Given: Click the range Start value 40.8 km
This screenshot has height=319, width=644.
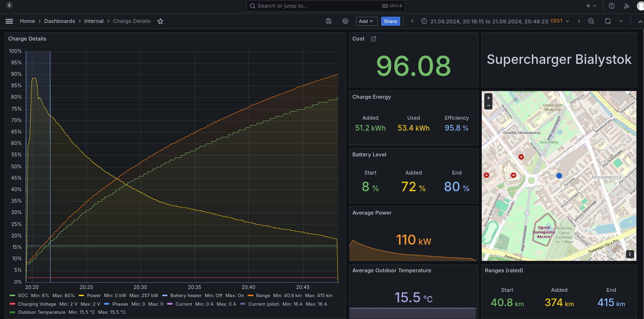Looking at the screenshot, I should click(507, 303).
